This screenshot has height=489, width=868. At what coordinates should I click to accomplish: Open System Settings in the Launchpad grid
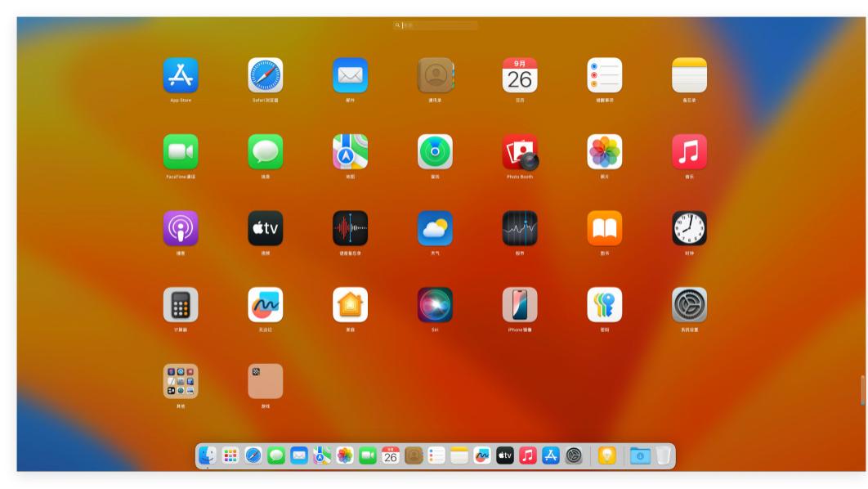click(689, 304)
